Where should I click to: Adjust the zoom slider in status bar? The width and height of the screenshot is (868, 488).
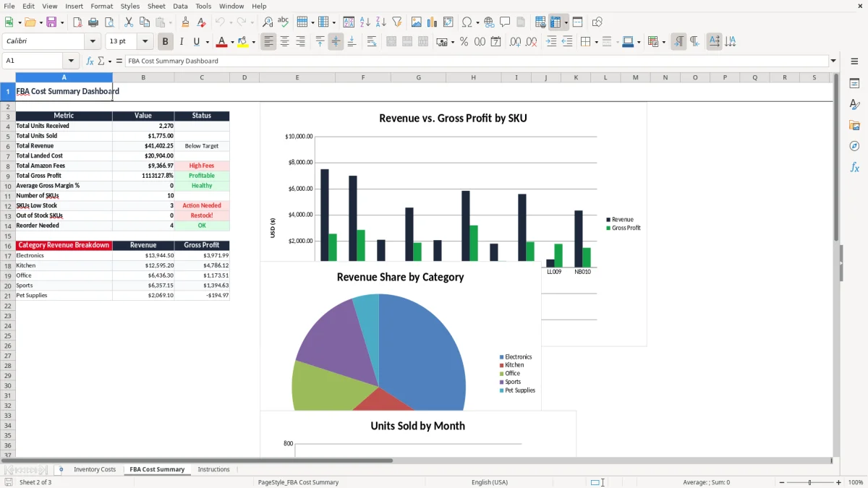point(809,482)
